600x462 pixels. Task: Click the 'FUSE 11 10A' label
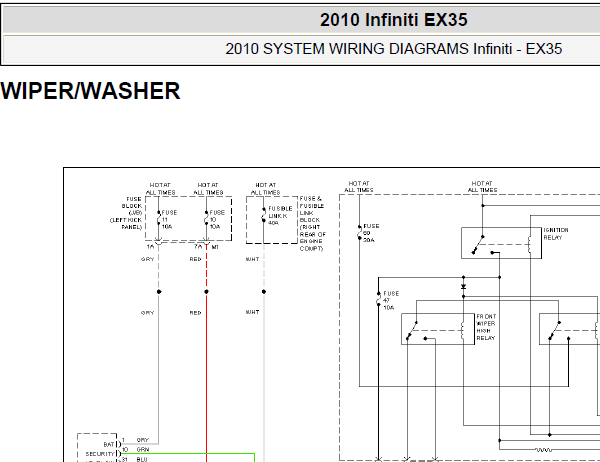pos(169,219)
